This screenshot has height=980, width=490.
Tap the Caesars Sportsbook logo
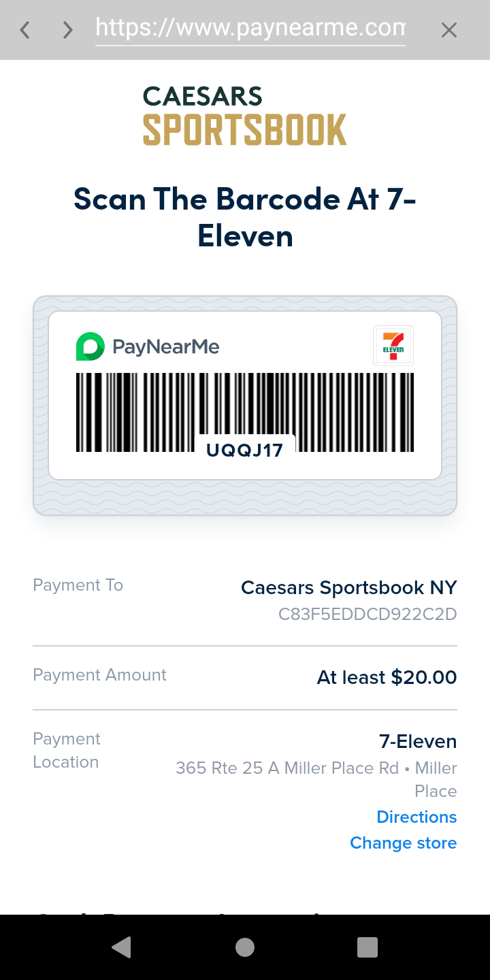245,116
